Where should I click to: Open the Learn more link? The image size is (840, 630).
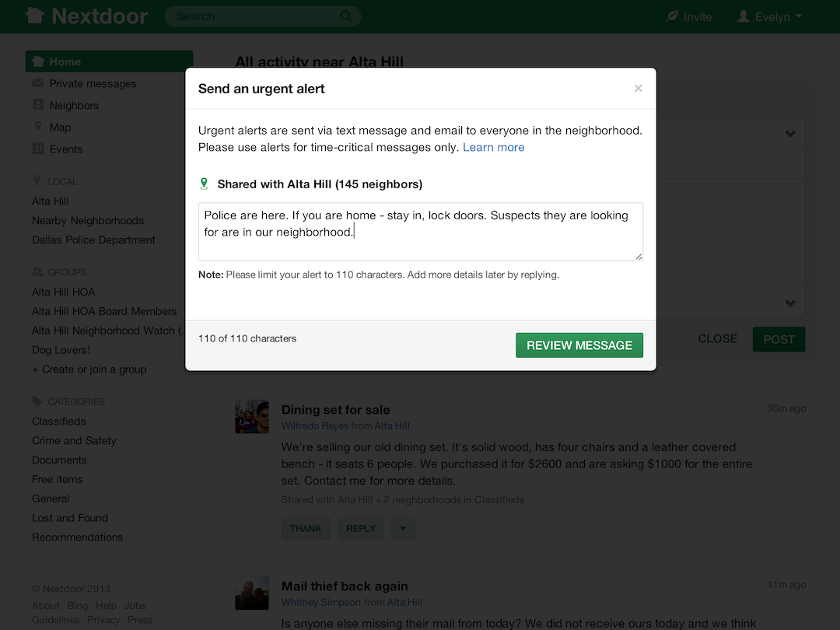[x=494, y=147]
